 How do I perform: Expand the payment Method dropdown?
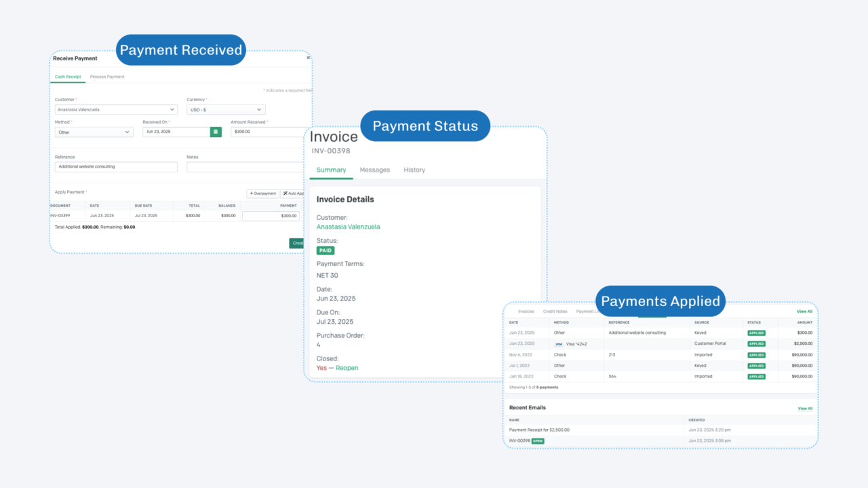coord(94,132)
